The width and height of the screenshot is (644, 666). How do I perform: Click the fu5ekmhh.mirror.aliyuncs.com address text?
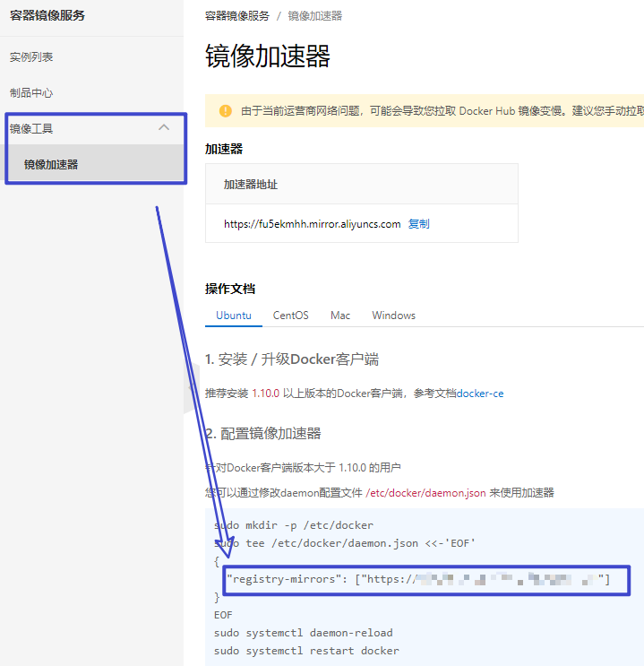point(312,224)
